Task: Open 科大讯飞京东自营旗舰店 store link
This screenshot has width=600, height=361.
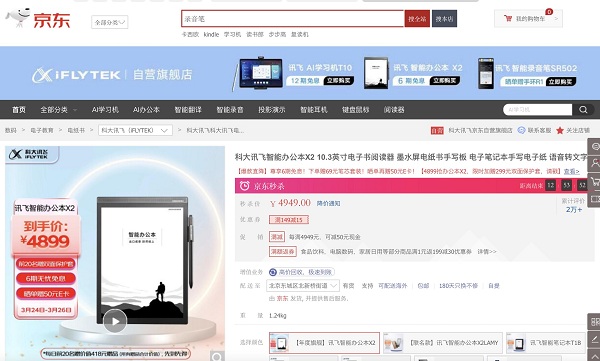Action: pyautogui.click(x=480, y=131)
